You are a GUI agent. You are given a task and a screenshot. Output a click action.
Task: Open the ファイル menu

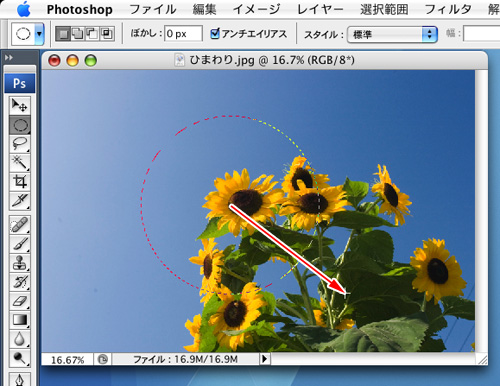[153, 9]
